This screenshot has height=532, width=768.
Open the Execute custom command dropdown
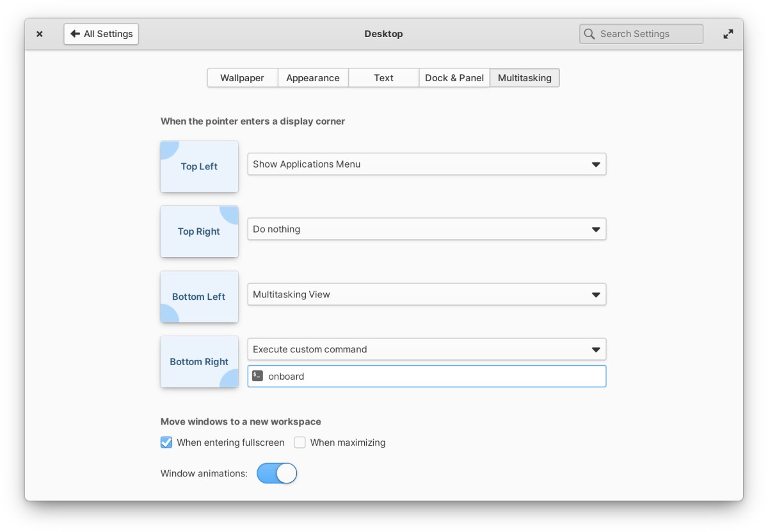427,349
